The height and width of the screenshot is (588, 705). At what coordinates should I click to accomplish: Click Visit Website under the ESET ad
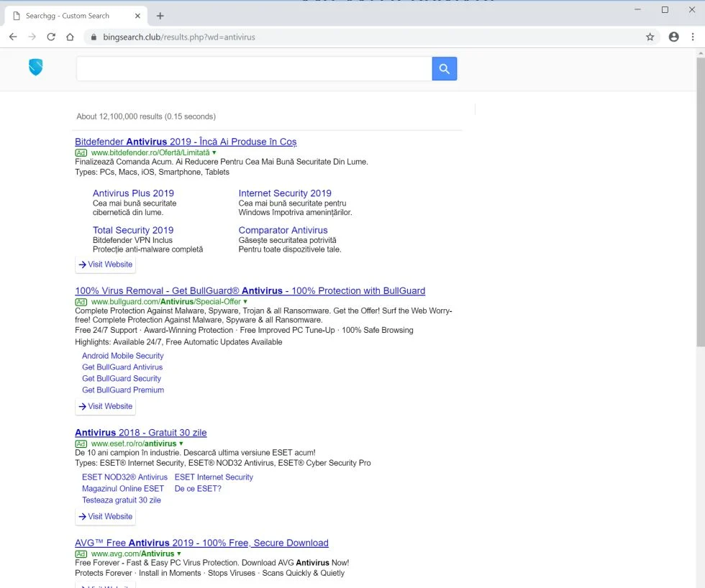pyautogui.click(x=105, y=517)
